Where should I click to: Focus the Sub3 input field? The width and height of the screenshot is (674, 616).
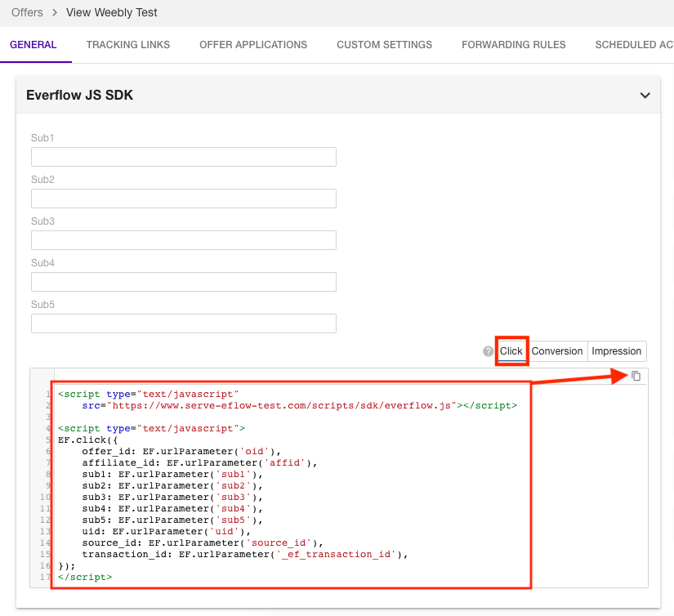pyautogui.click(x=184, y=240)
